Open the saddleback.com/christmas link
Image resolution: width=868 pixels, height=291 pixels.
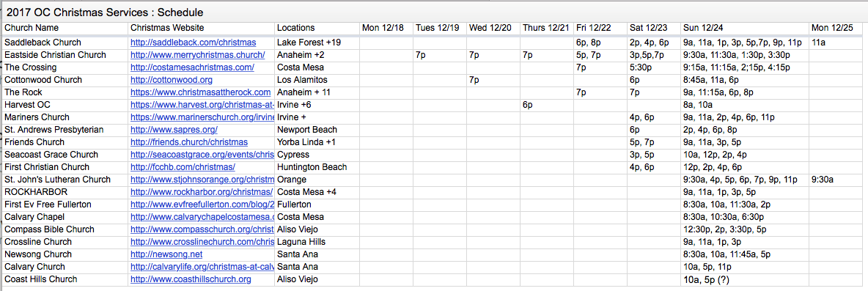(x=194, y=43)
